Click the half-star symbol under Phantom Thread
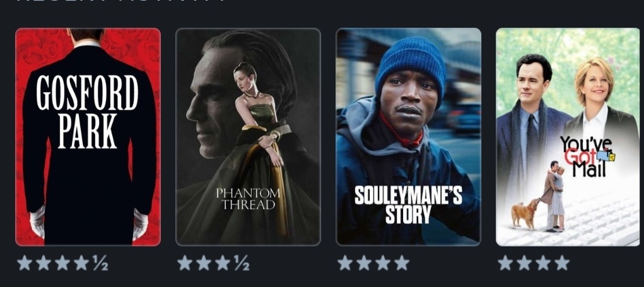Viewport: 644px width, 287px height. coord(242,263)
